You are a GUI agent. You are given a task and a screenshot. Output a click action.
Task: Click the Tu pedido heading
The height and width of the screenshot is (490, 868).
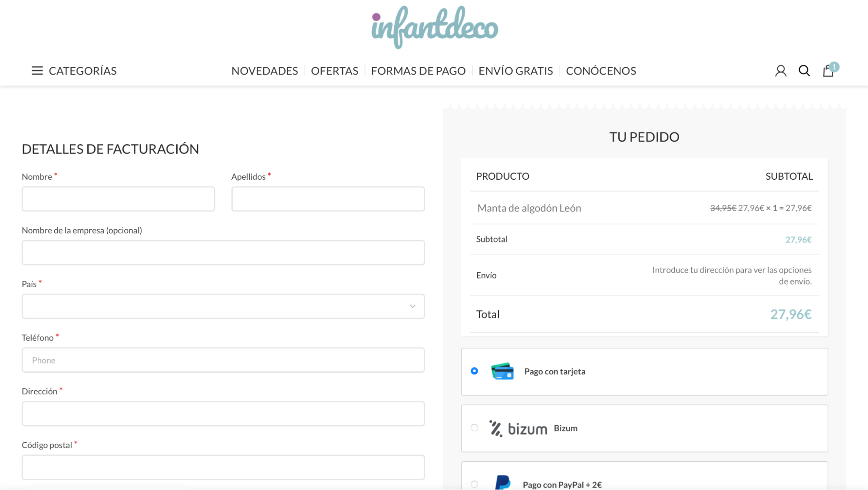[644, 137]
